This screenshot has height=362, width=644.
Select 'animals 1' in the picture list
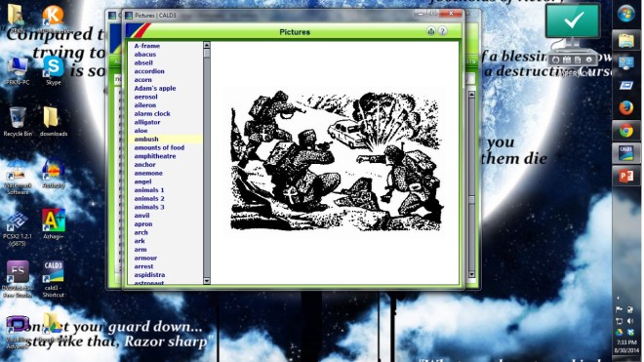pos(149,190)
